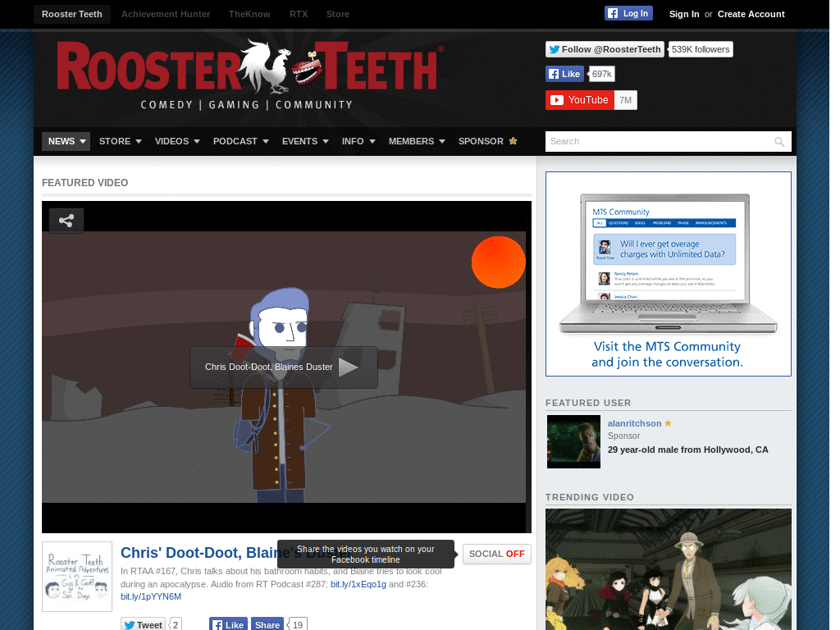Image resolution: width=840 pixels, height=630 pixels.
Task: Click the Facebook Share button below the video
Action: (267, 624)
